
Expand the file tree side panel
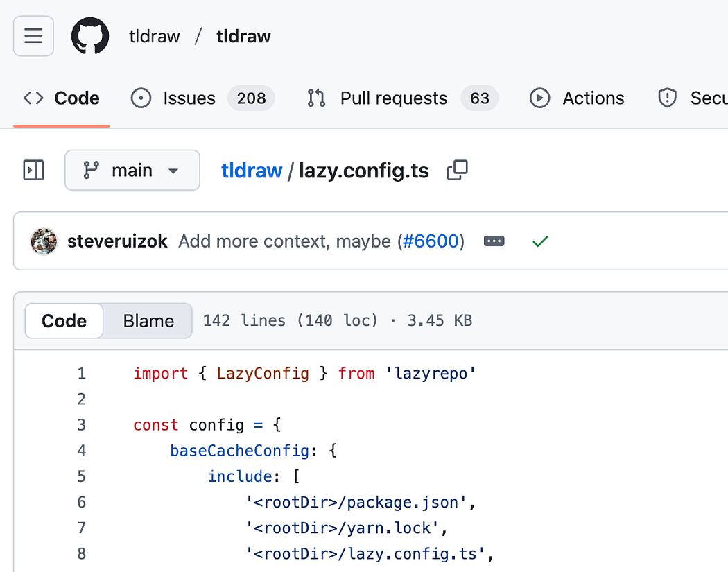pyautogui.click(x=33, y=170)
